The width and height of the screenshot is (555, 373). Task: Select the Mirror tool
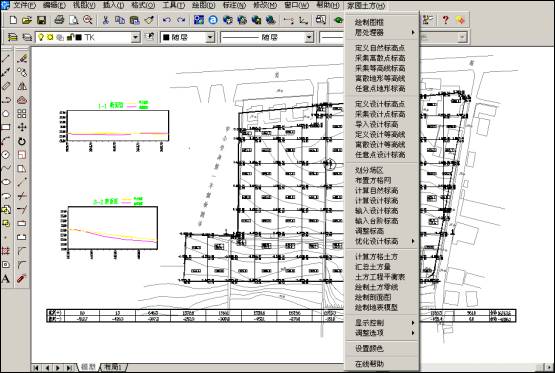[x=22, y=86]
